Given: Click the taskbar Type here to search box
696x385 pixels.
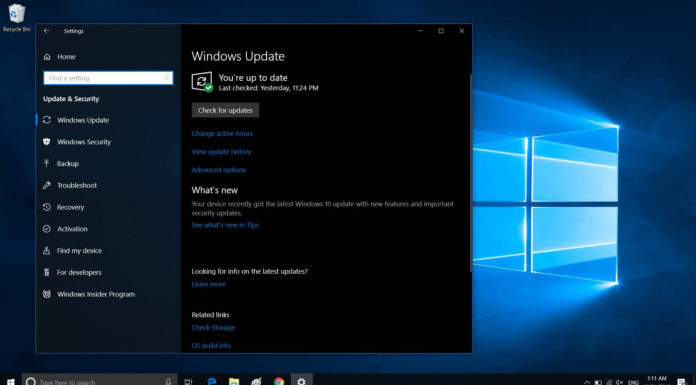Looking at the screenshot, I should (x=99, y=381).
